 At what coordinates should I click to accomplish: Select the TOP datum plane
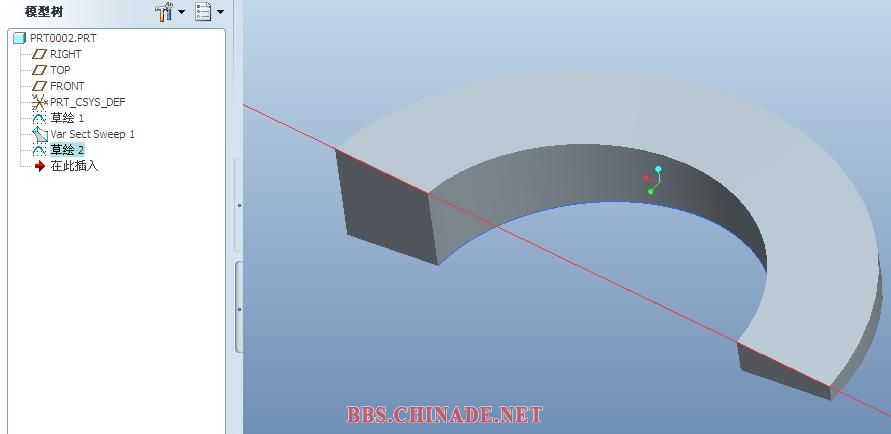click(x=60, y=70)
